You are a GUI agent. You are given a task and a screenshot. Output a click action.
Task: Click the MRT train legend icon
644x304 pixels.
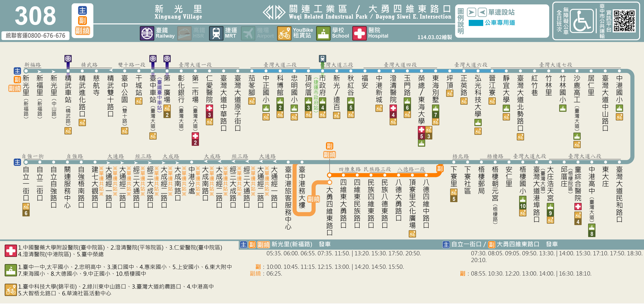click(216, 33)
